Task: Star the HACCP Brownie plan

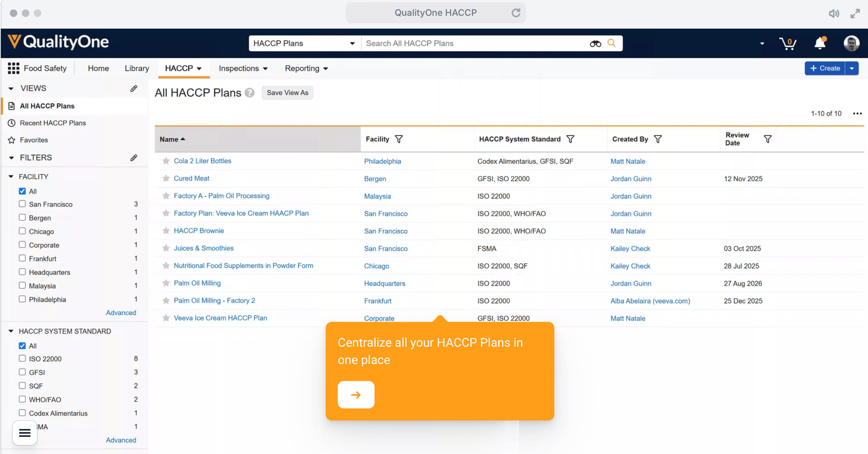Action: click(x=166, y=231)
